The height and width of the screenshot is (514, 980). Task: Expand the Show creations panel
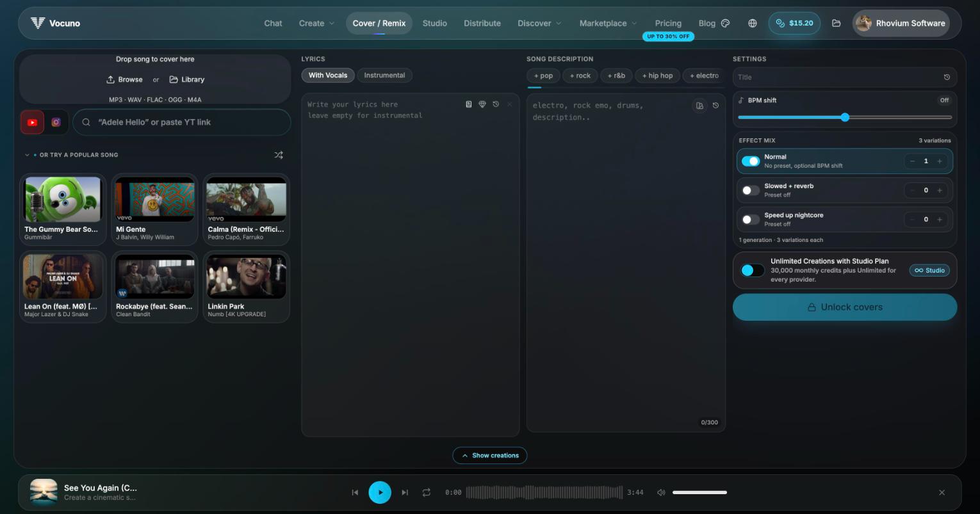(x=490, y=455)
